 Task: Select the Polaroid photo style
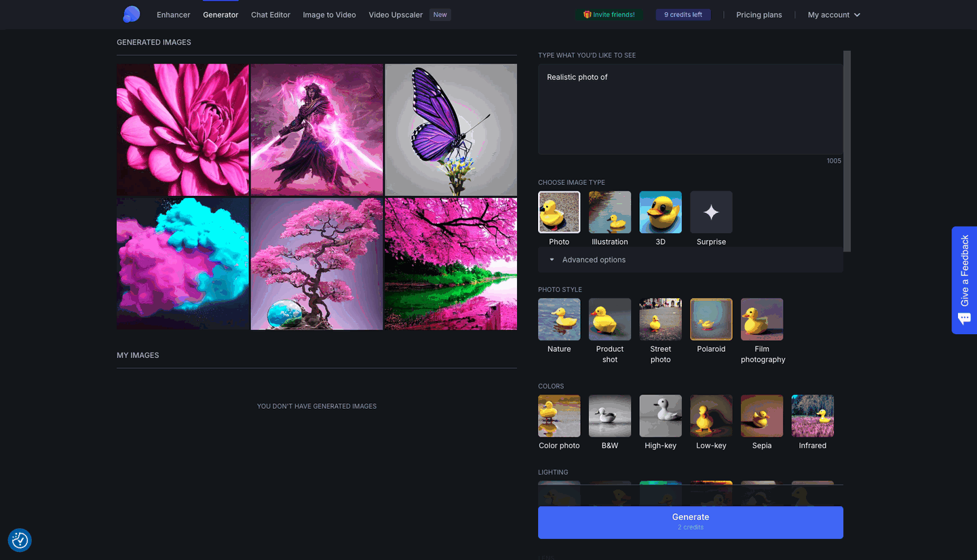[x=711, y=319]
